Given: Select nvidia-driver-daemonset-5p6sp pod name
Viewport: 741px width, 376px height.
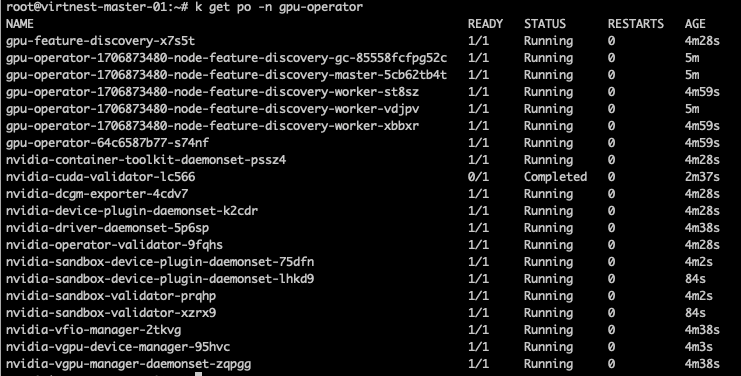Looking at the screenshot, I should tap(107, 228).
